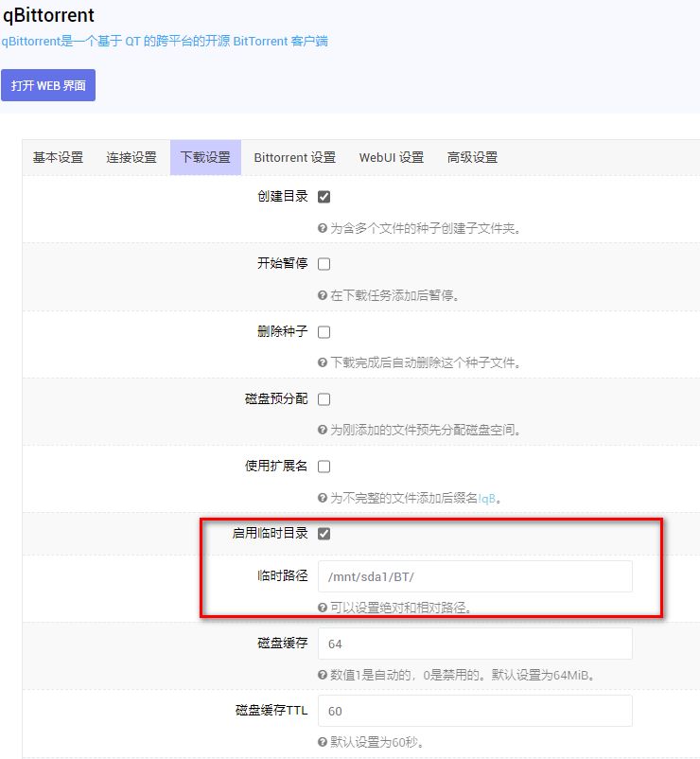Image resolution: width=700 pixels, height=759 pixels.
Task: Click help icon beside 为刚添加的文件预先分配磁盘空间
Action: (323, 430)
